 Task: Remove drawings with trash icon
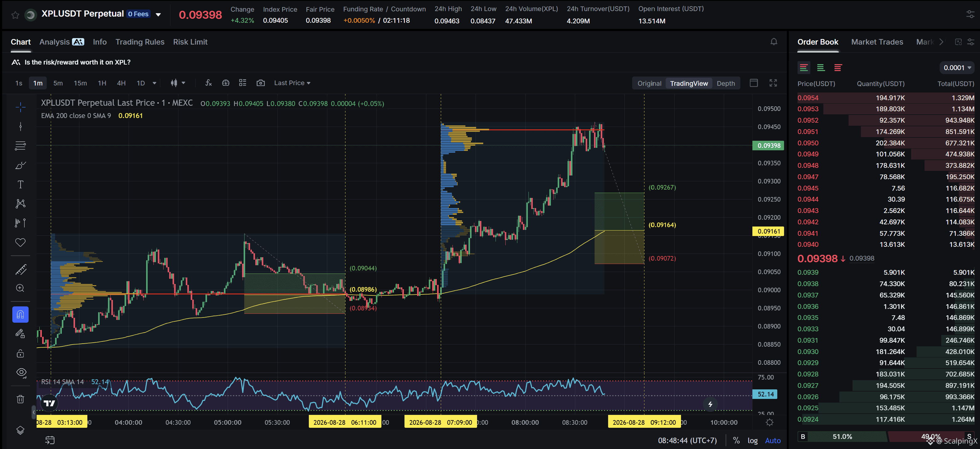click(x=21, y=399)
